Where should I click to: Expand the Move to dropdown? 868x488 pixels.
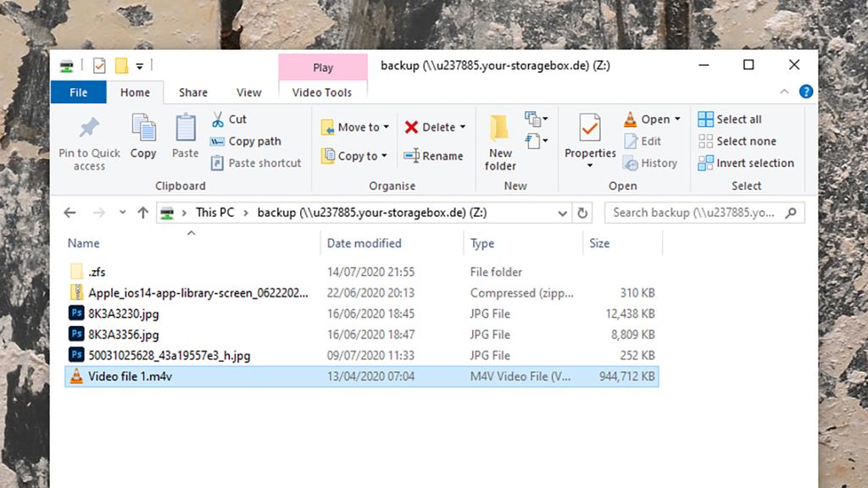(x=387, y=127)
